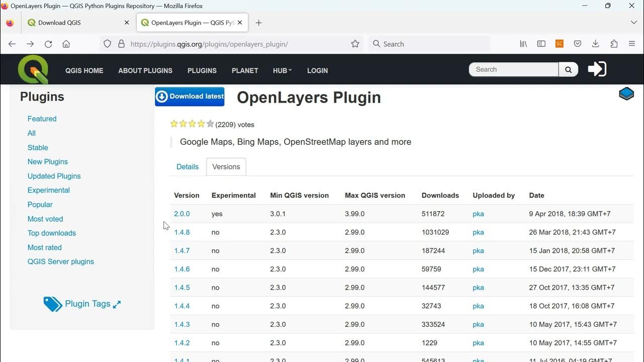Click the Downloads column header

coord(440,196)
